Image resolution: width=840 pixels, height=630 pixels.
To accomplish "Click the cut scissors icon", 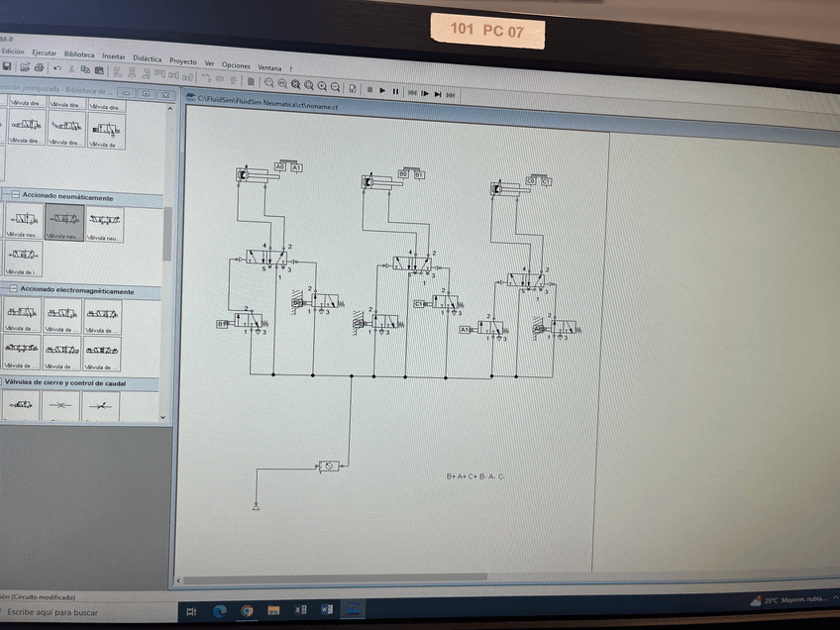I will 71,69.
